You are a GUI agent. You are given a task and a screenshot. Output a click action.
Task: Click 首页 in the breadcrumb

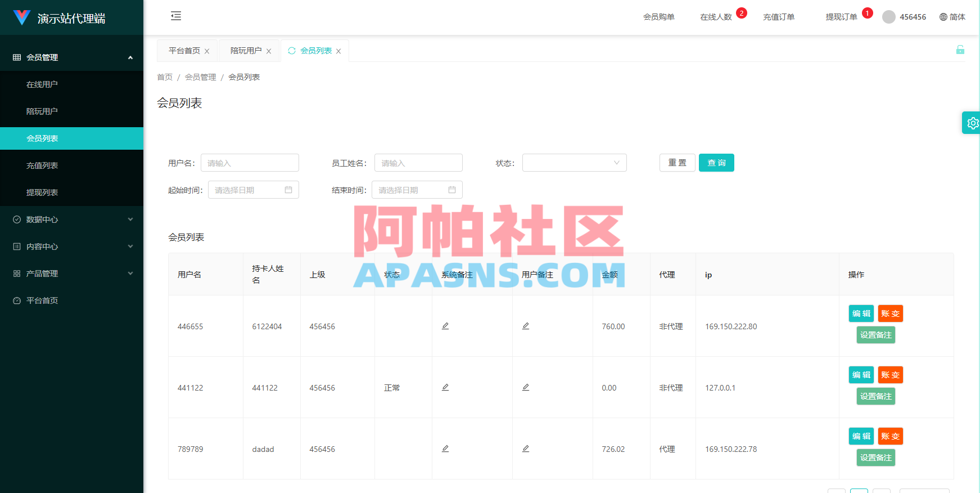tap(165, 77)
